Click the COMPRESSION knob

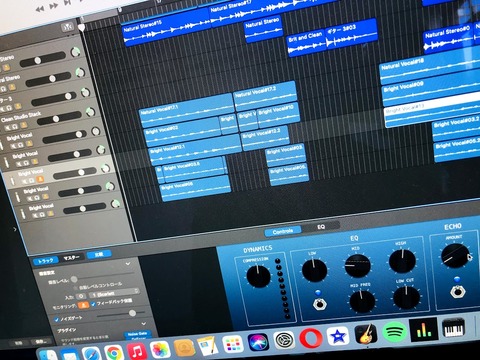tap(258, 276)
